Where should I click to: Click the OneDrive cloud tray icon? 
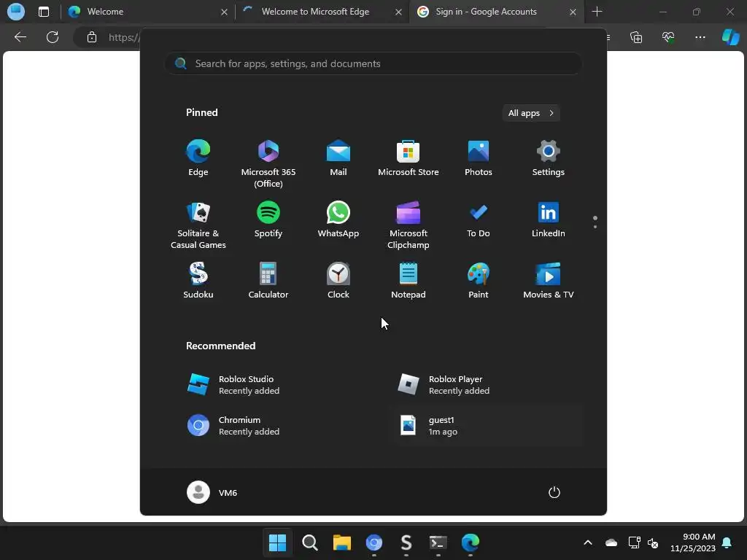tap(611, 542)
